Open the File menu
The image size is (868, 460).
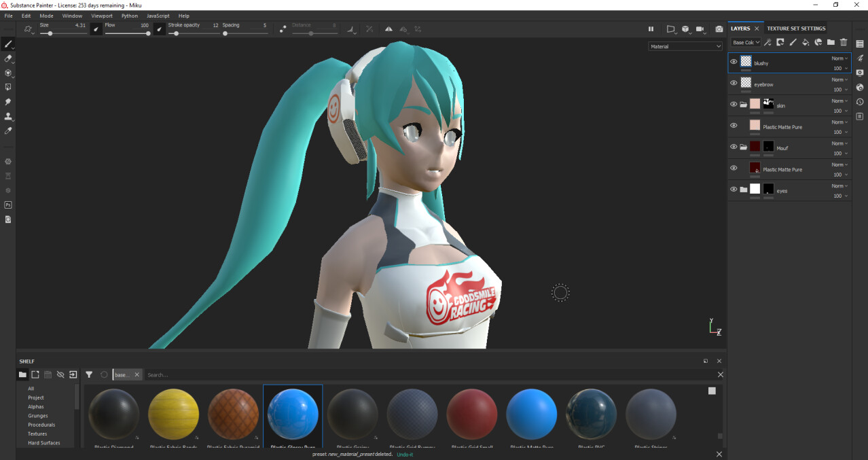tap(9, 16)
